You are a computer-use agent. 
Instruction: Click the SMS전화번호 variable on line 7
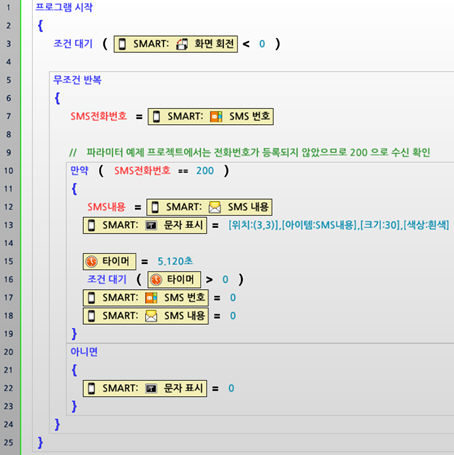[x=99, y=116]
